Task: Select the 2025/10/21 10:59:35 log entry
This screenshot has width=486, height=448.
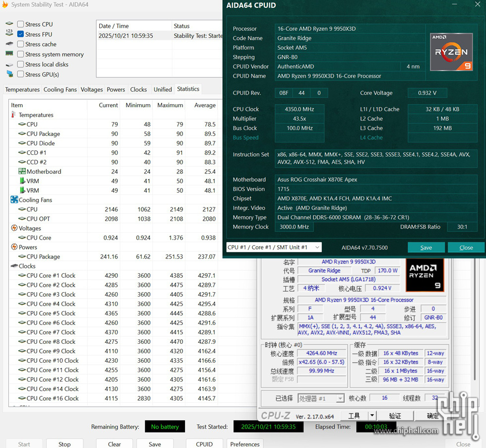Action: 126,36
